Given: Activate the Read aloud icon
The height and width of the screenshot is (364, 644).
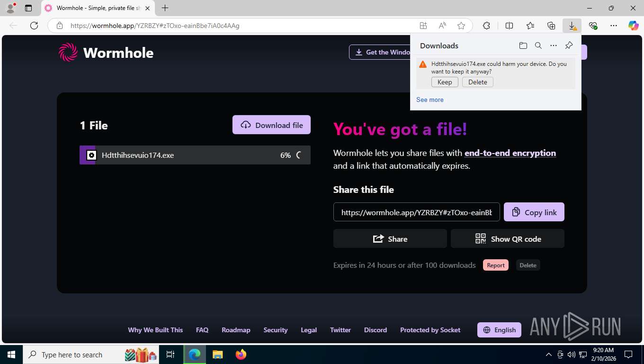Looking at the screenshot, I should pyautogui.click(x=442, y=26).
